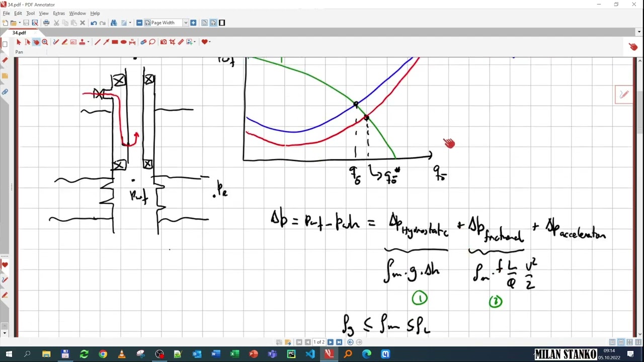
Task: Select the distance Measure tool
Action: 132,42
